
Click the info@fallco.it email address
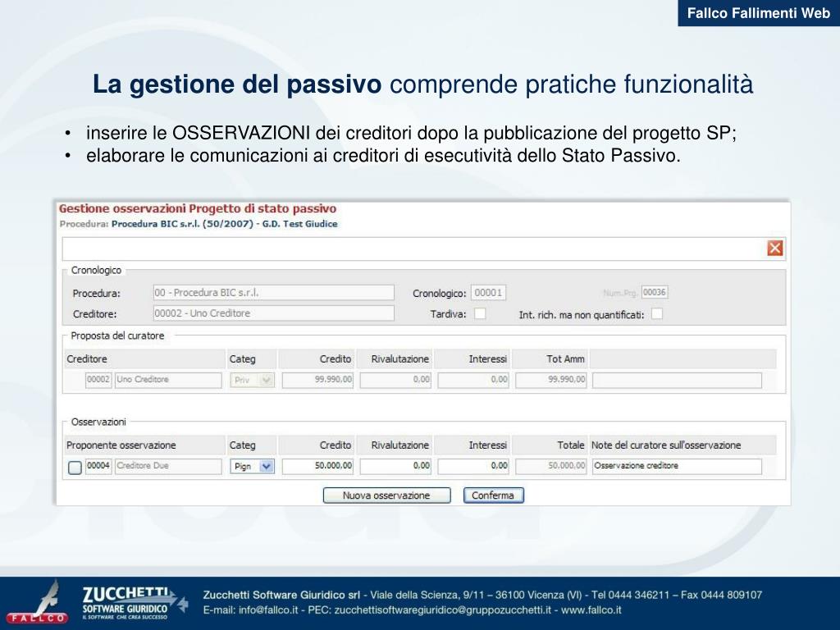(268, 609)
